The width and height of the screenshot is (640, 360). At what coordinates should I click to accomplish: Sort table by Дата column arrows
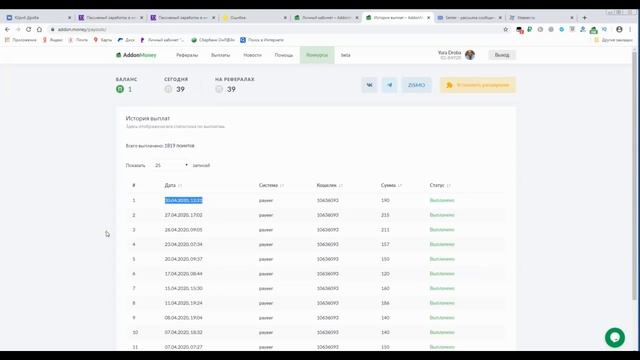[180, 185]
